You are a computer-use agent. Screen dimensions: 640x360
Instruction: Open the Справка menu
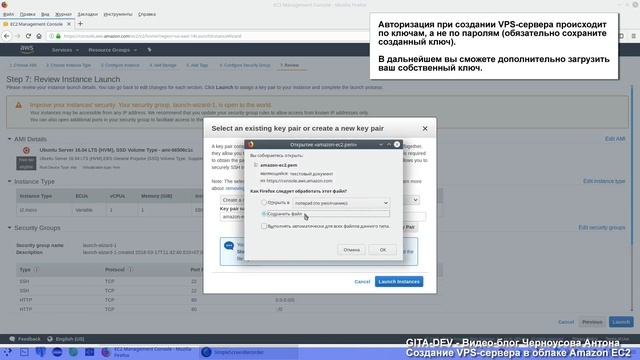[x=147, y=14]
